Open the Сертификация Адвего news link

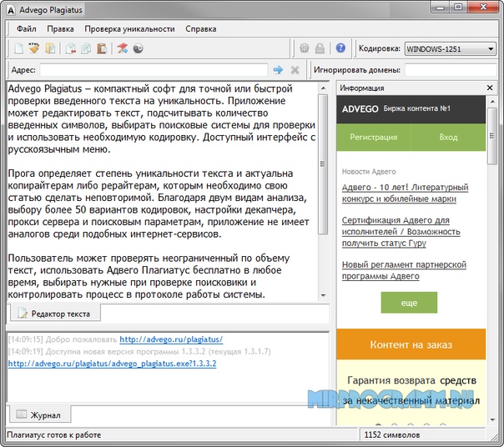point(401,231)
